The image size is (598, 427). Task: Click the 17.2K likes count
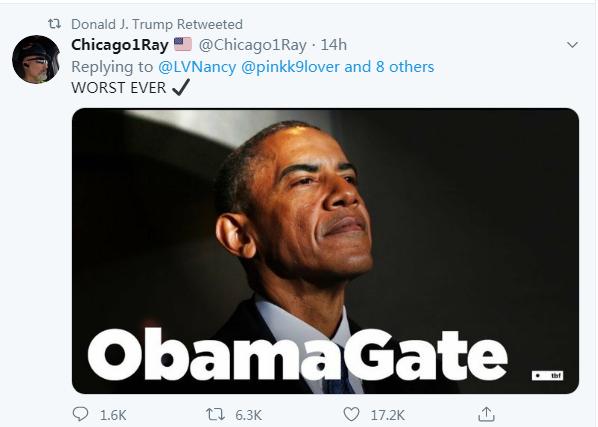387,415
